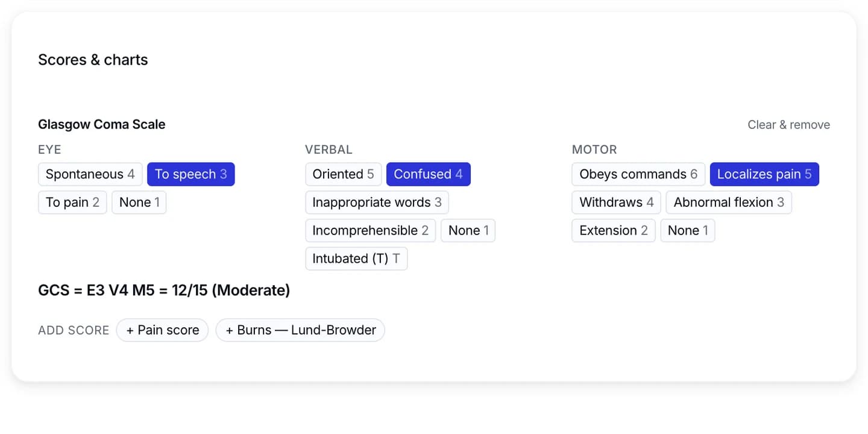
Task: Add a Pain score
Action: [x=163, y=330]
